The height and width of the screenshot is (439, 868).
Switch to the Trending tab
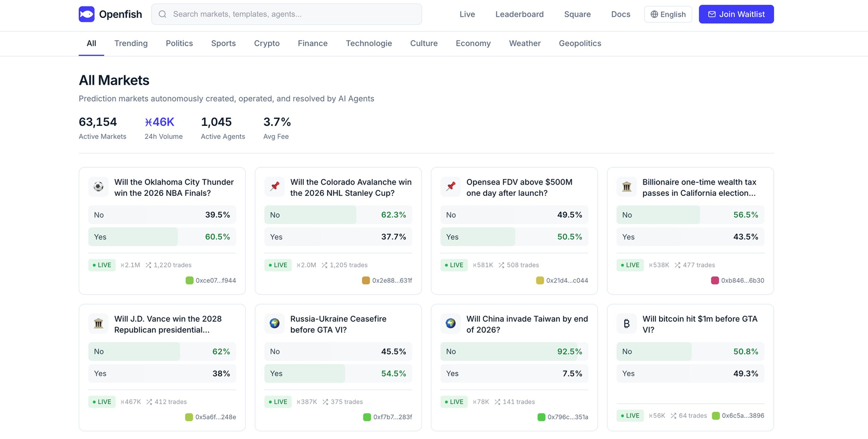coord(131,43)
